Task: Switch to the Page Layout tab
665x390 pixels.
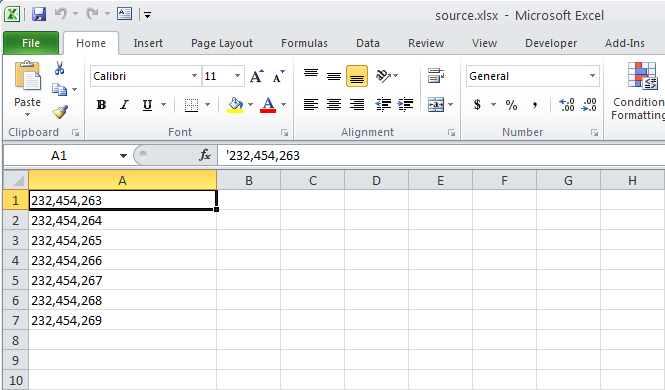Action: (222, 43)
